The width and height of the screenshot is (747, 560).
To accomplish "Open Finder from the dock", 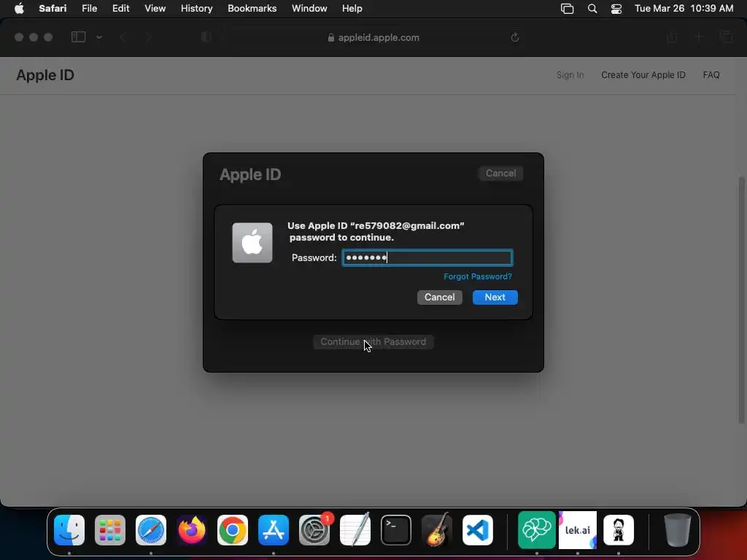I will point(69,530).
